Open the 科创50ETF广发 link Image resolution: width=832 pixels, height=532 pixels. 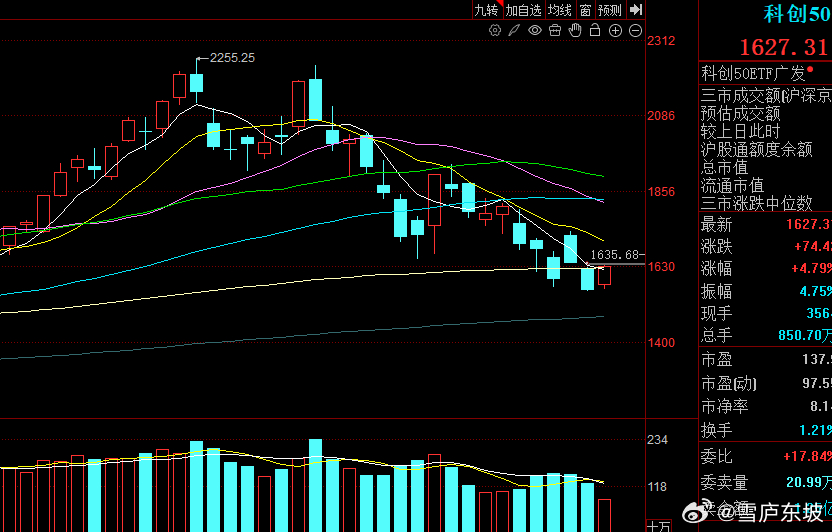[x=753, y=73]
